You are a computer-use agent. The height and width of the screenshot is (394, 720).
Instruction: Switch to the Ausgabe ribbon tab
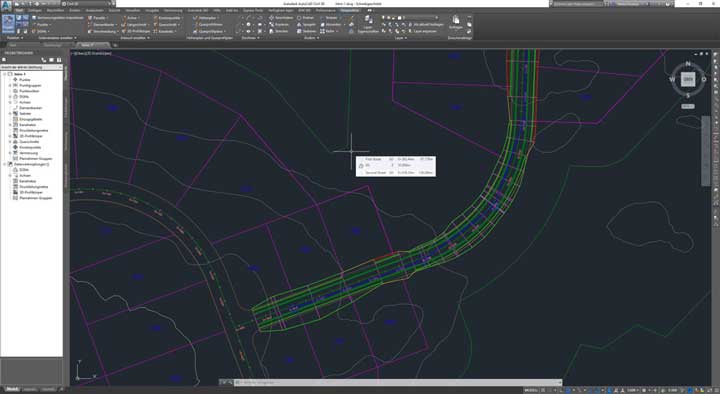click(152, 10)
